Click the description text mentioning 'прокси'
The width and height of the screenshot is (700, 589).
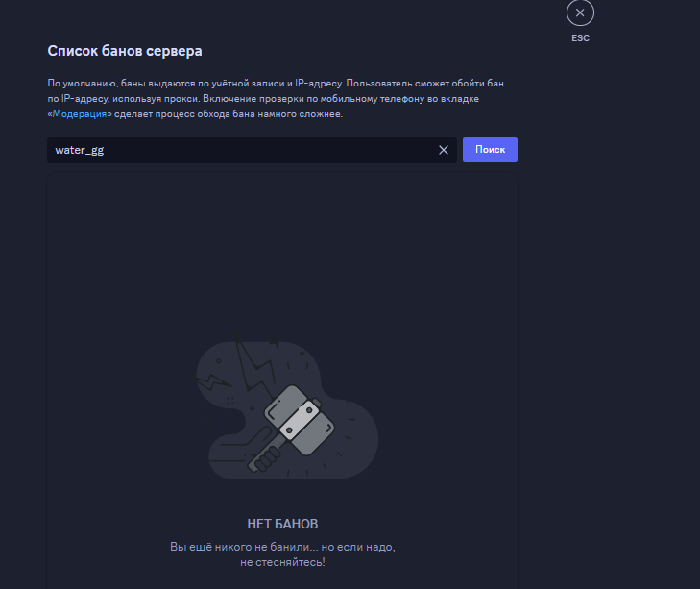click(x=163, y=99)
